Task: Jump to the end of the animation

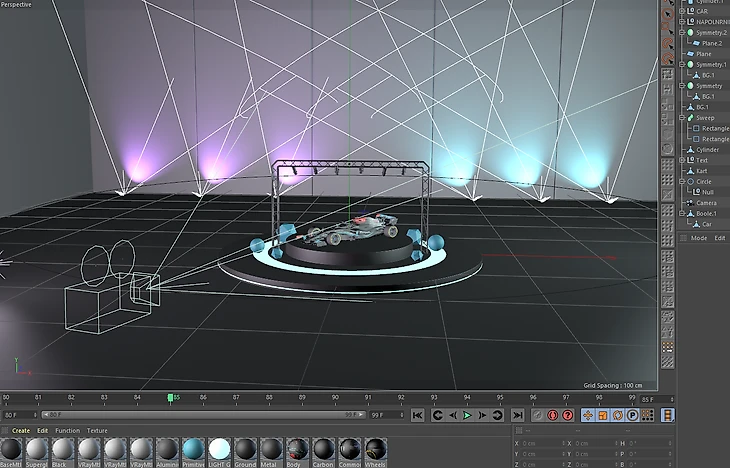Action: click(517, 415)
